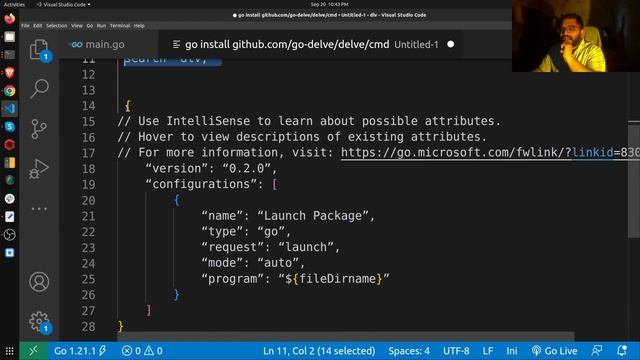Image resolution: width=640 pixels, height=360 pixels.
Task: Open Files app in the dock
Action: pos(9,37)
